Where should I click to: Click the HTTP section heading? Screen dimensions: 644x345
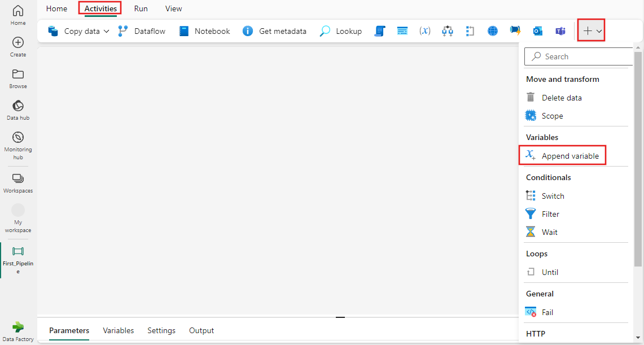pos(536,334)
